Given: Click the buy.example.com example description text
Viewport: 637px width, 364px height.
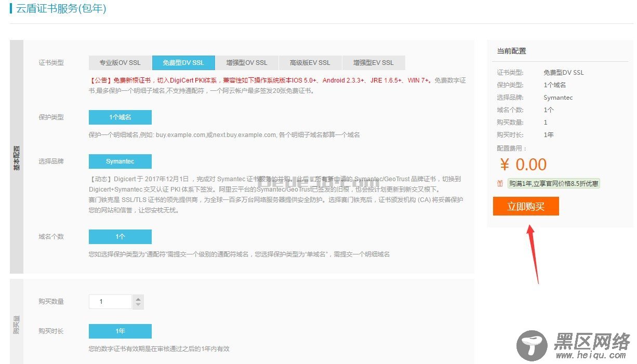Looking at the screenshot, I should coord(224,135).
